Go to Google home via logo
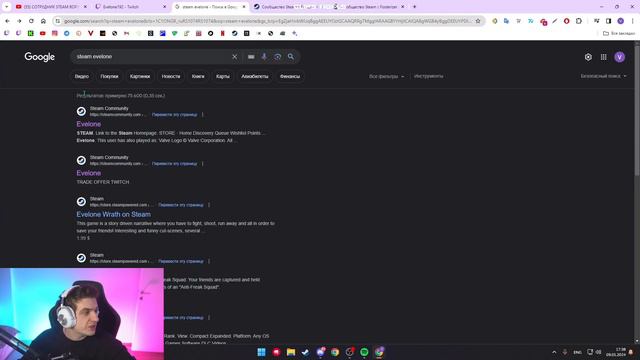Screen dimensions: 640x360 (40, 57)
